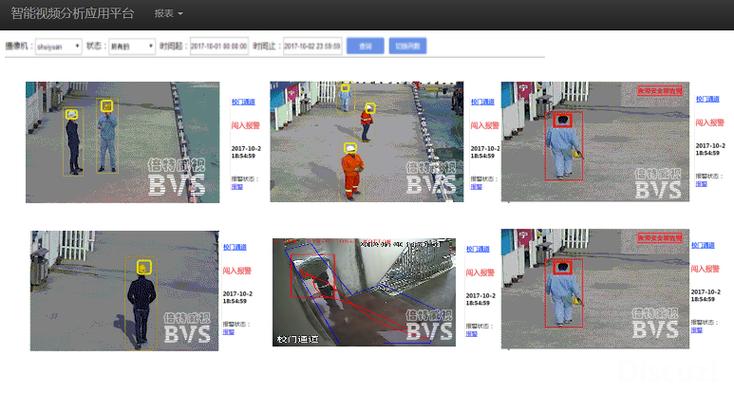Open snapshot of two men standing side by side

coord(123,142)
